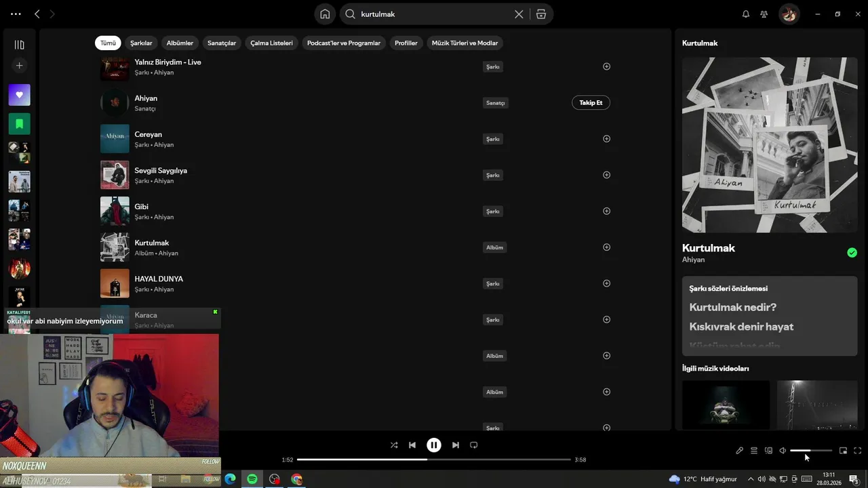The width and height of the screenshot is (868, 488).
Task: Seek in the song progress bar
Action: (x=434, y=460)
